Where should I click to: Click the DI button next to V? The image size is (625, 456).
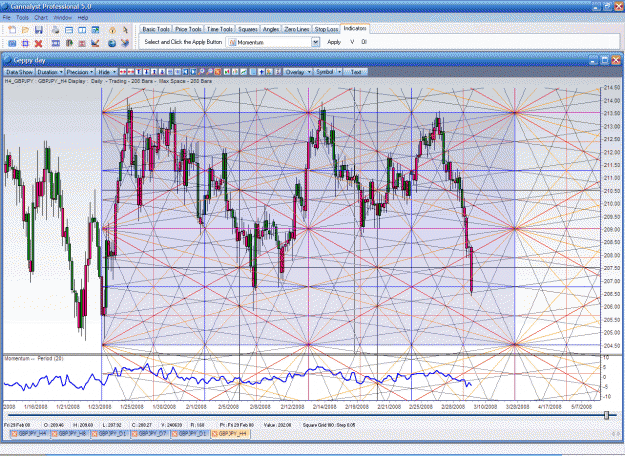pyautogui.click(x=364, y=42)
